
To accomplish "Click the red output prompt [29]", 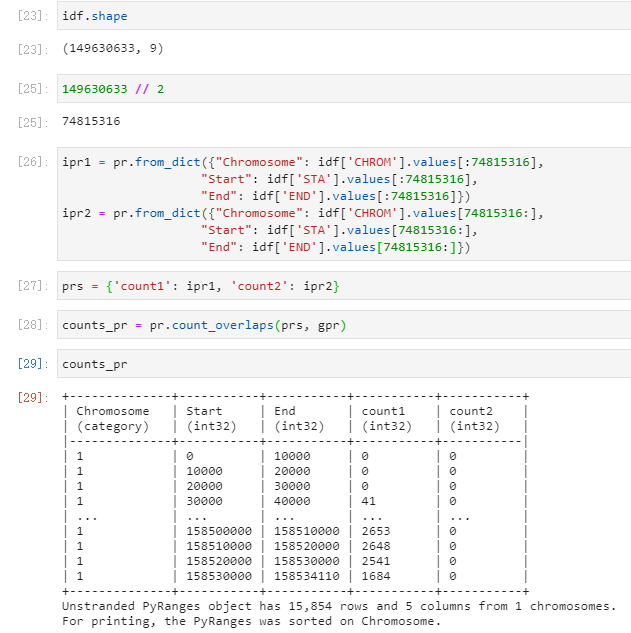I will [32, 398].
